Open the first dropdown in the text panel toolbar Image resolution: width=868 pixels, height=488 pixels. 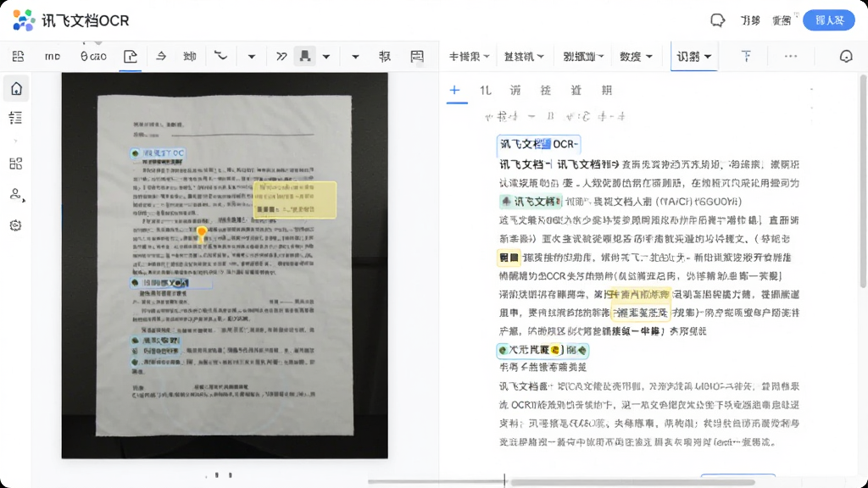(469, 57)
